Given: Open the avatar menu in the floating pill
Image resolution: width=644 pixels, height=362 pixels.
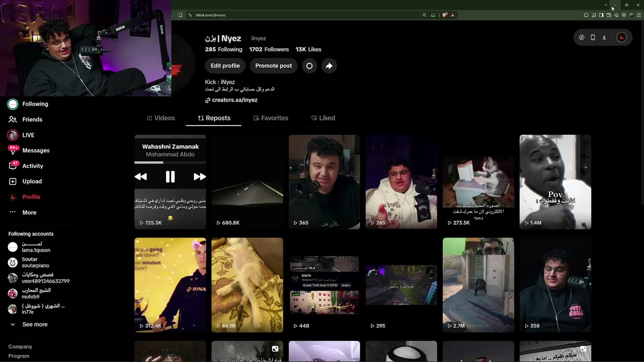Looking at the screenshot, I should point(621,37).
